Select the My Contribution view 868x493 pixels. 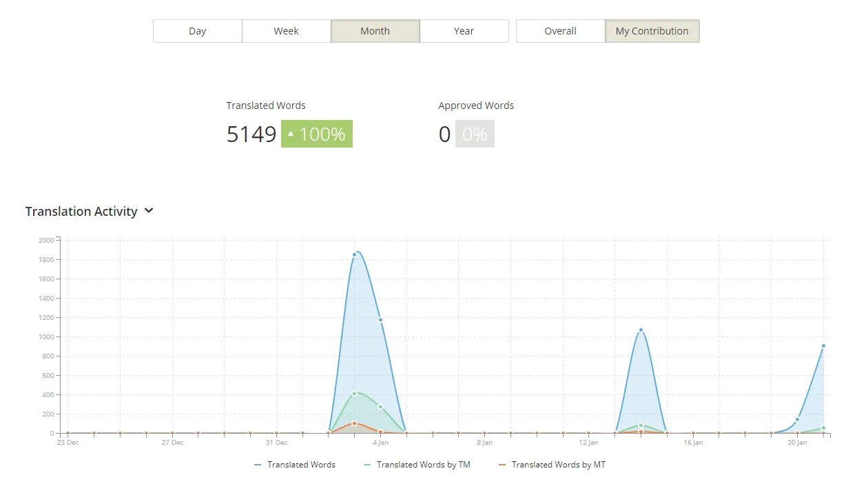(652, 31)
